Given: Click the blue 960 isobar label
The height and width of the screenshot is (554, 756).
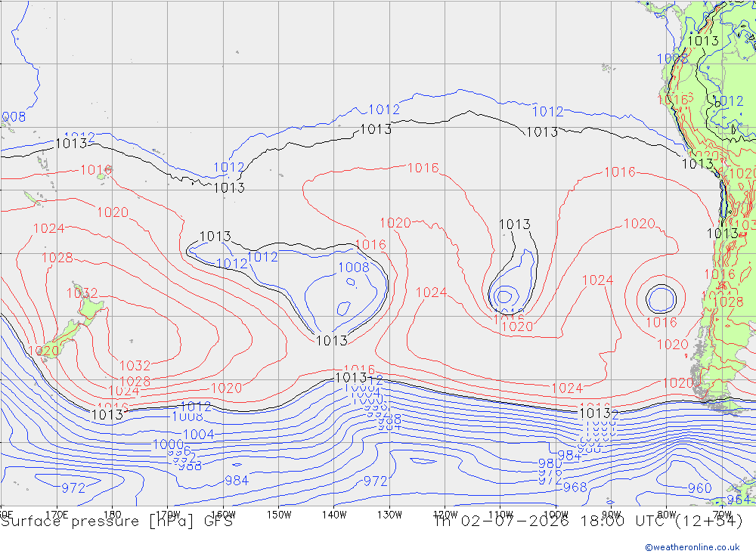Looking at the screenshot, I should click(x=699, y=488).
